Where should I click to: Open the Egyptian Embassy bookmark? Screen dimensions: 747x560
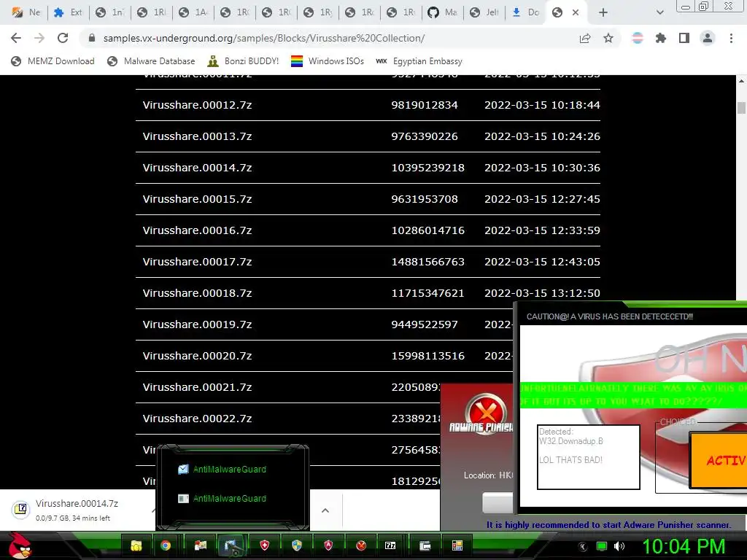[419, 61]
